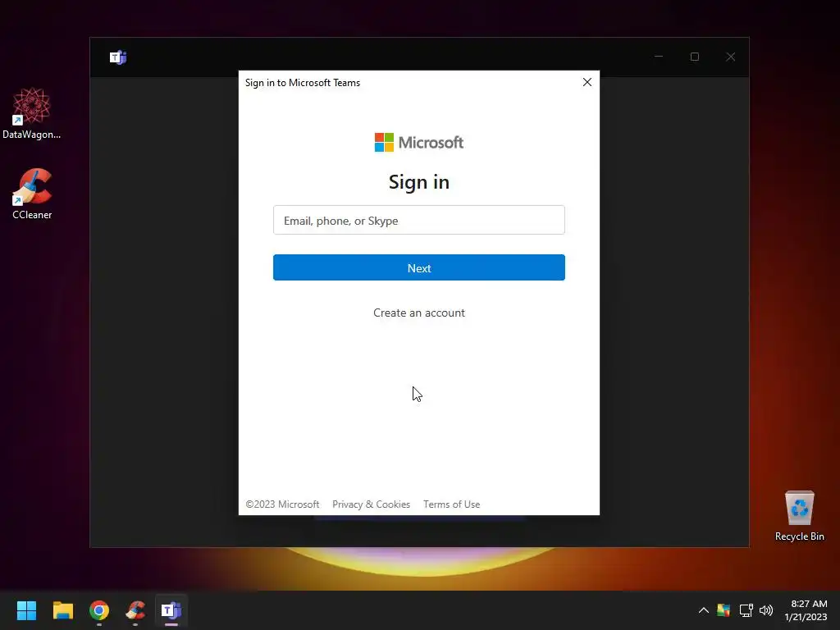Open CCleaner from the taskbar
840x630 pixels.
[135, 610]
